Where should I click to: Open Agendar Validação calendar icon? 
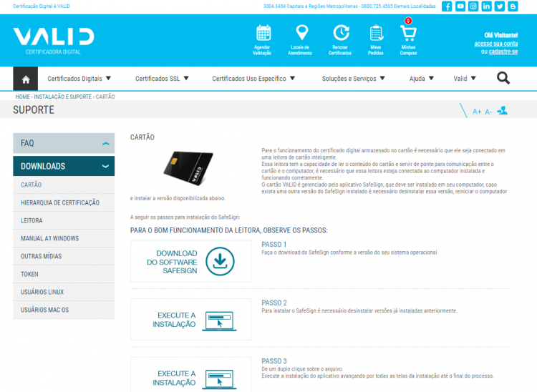263,33
